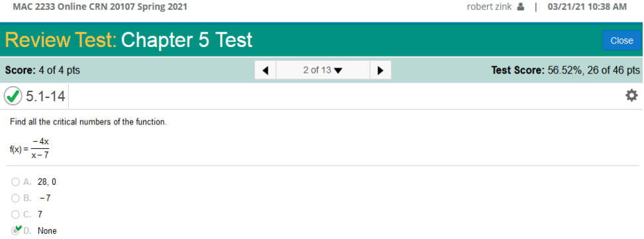Click the question ID 5.1-14 label
The height and width of the screenshot is (239, 644).
(x=45, y=97)
